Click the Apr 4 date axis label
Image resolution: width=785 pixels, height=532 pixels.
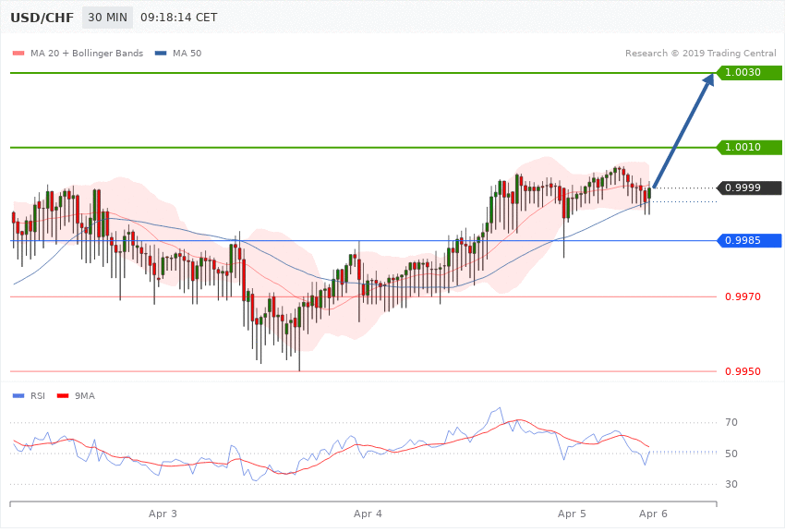pos(368,514)
